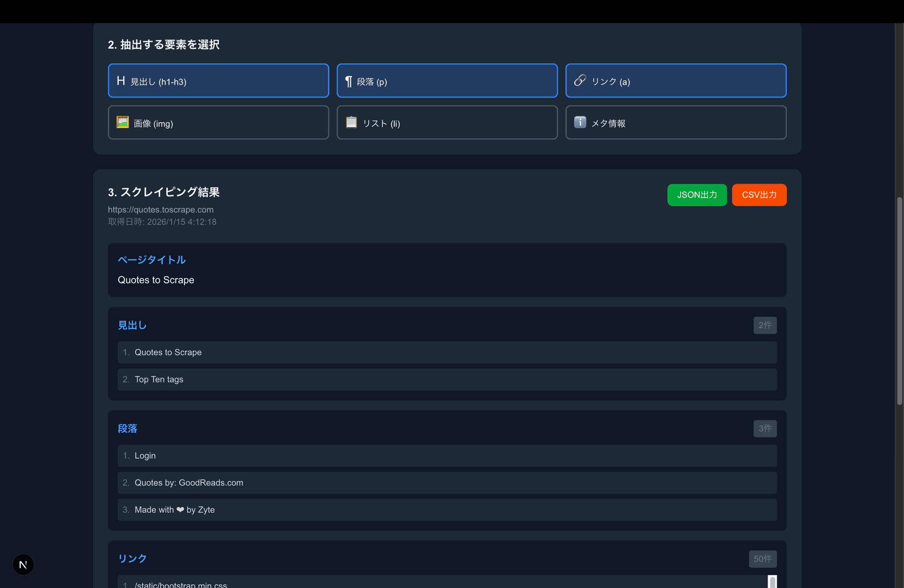
Task: Click the chain link icon
Action: [580, 80]
